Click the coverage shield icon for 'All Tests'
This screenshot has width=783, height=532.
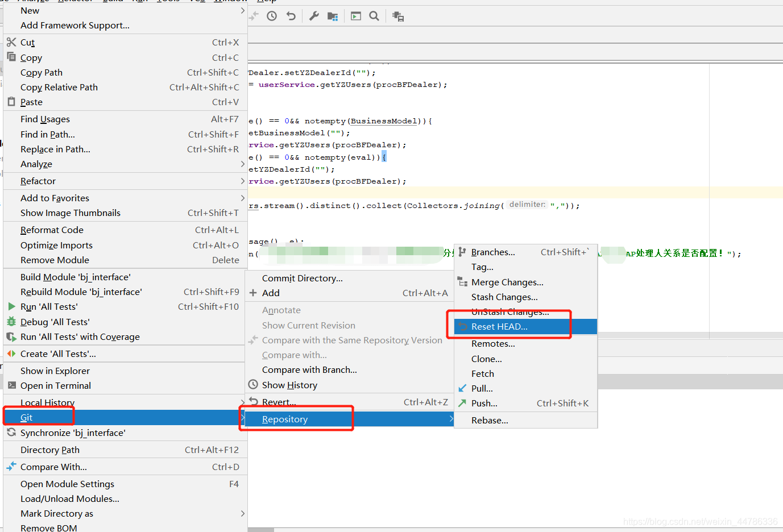click(11, 336)
